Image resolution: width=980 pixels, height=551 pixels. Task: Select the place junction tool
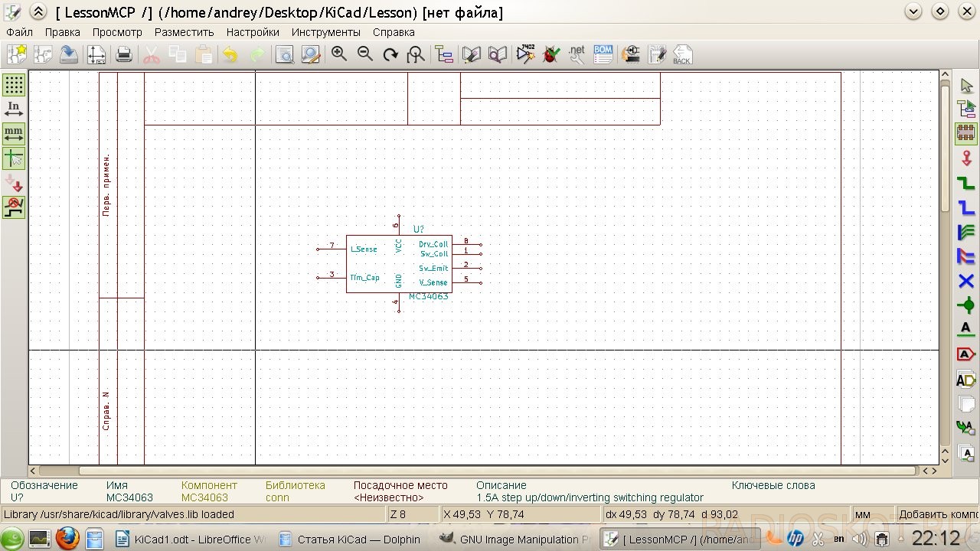pyautogui.click(x=966, y=305)
